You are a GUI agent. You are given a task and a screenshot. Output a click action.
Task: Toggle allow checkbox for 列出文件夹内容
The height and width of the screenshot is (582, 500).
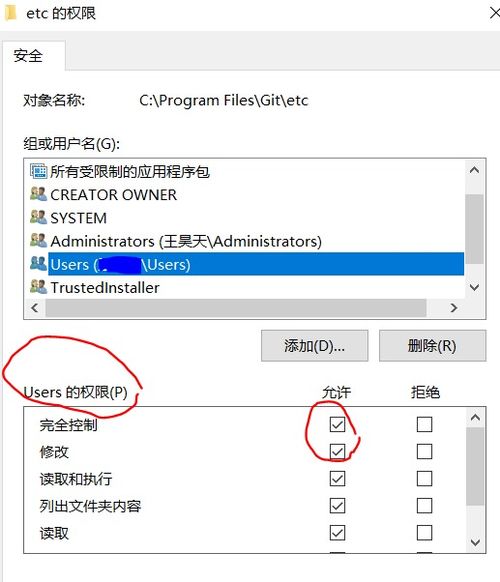(337, 506)
